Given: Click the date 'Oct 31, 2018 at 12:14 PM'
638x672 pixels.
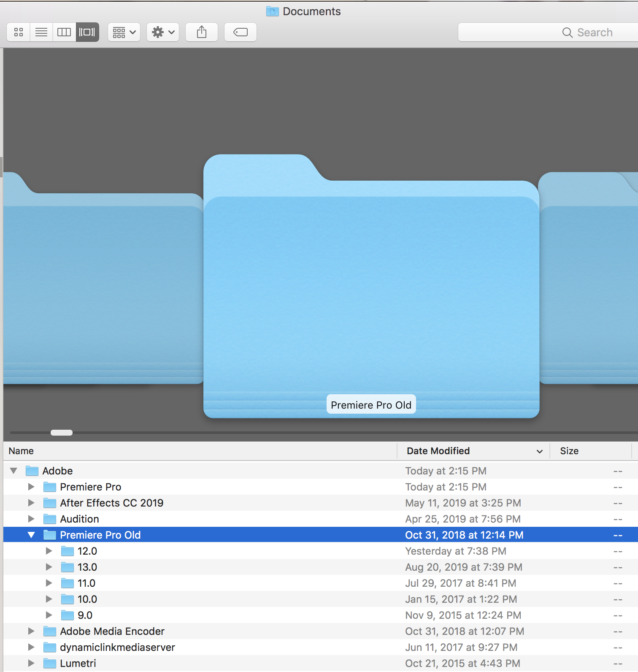Looking at the screenshot, I should pyautogui.click(x=464, y=535).
